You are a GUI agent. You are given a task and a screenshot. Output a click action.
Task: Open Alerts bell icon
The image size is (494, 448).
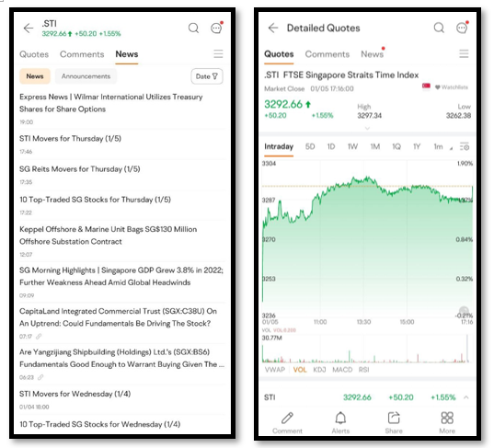point(340,418)
